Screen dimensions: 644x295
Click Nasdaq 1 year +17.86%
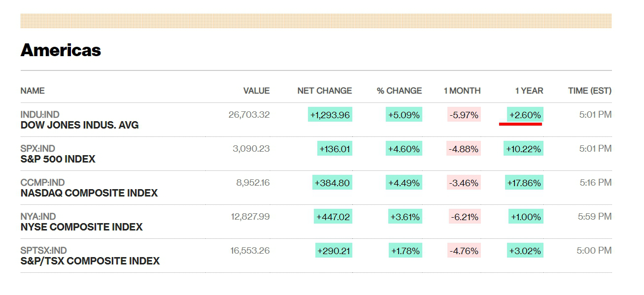(523, 183)
